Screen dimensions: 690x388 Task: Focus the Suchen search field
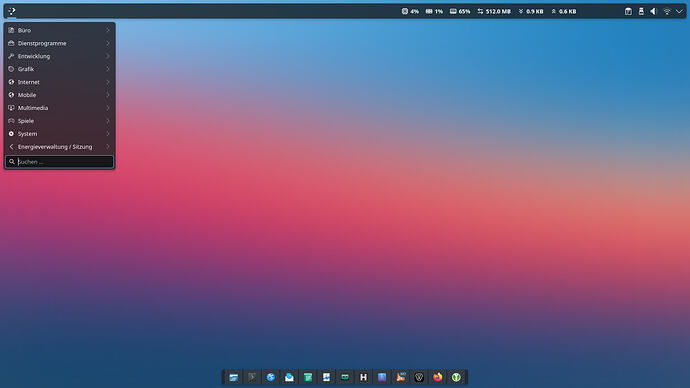pyautogui.click(x=59, y=162)
